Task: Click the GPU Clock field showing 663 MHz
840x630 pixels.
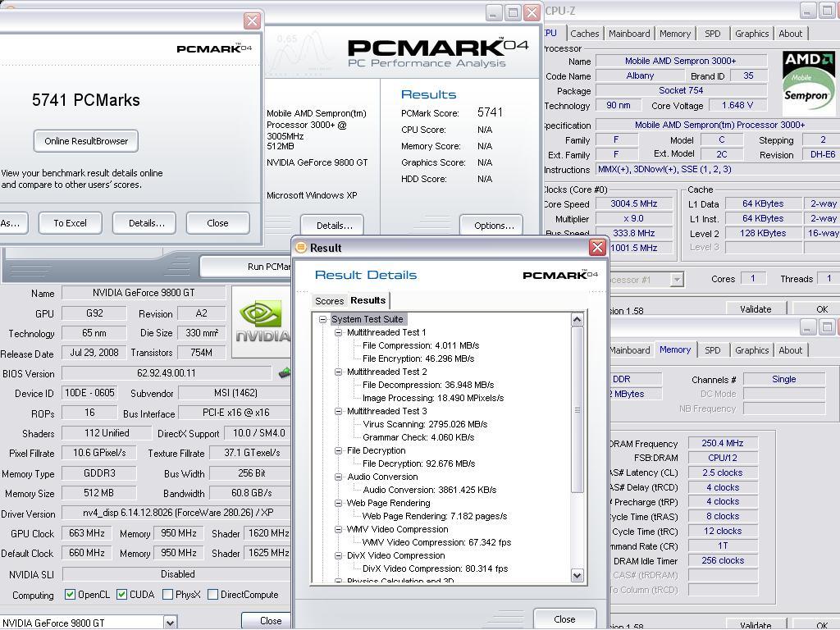Action: tap(87, 533)
